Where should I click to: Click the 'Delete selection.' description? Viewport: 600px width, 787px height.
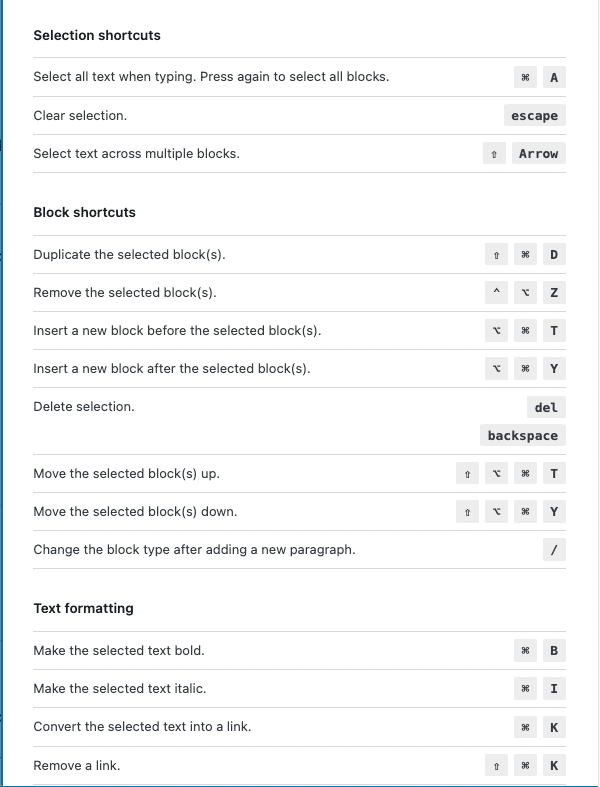(84, 407)
